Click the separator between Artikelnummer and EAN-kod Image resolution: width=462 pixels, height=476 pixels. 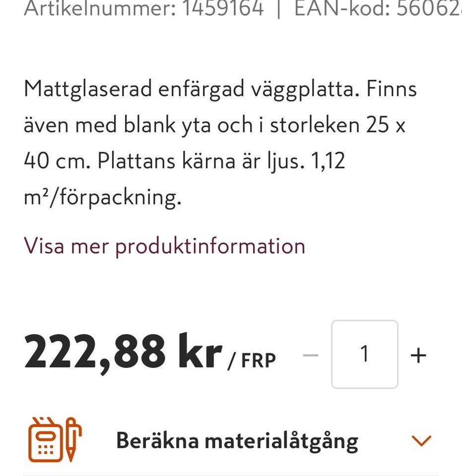[279, 8]
